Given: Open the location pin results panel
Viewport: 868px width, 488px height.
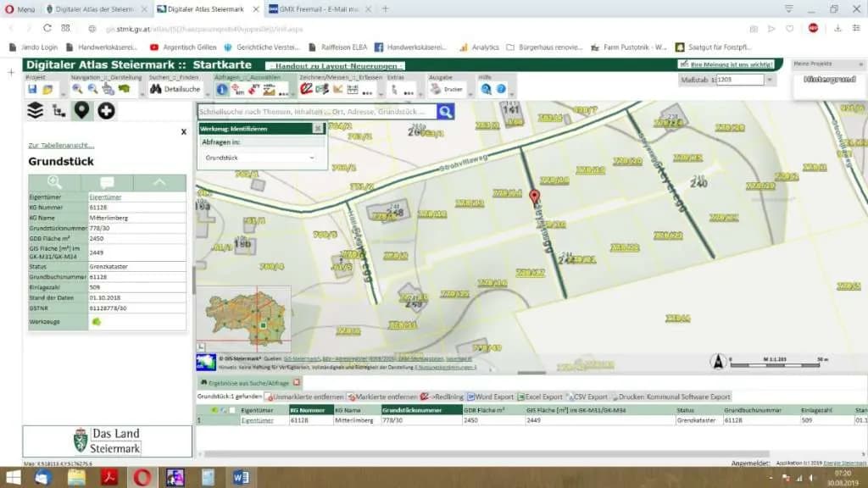Looking at the screenshot, I should click(x=82, y=111).
